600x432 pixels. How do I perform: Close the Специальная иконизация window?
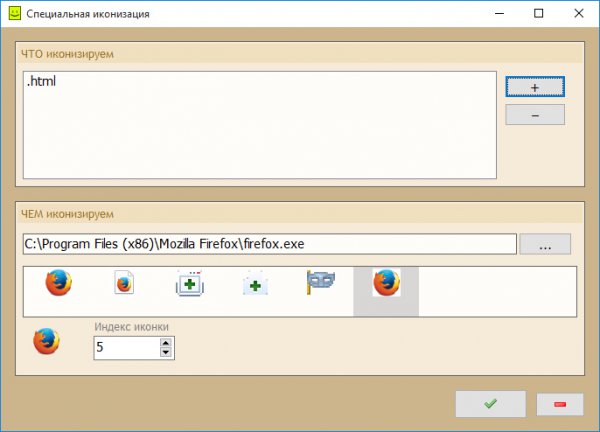[x=579, y=13]
